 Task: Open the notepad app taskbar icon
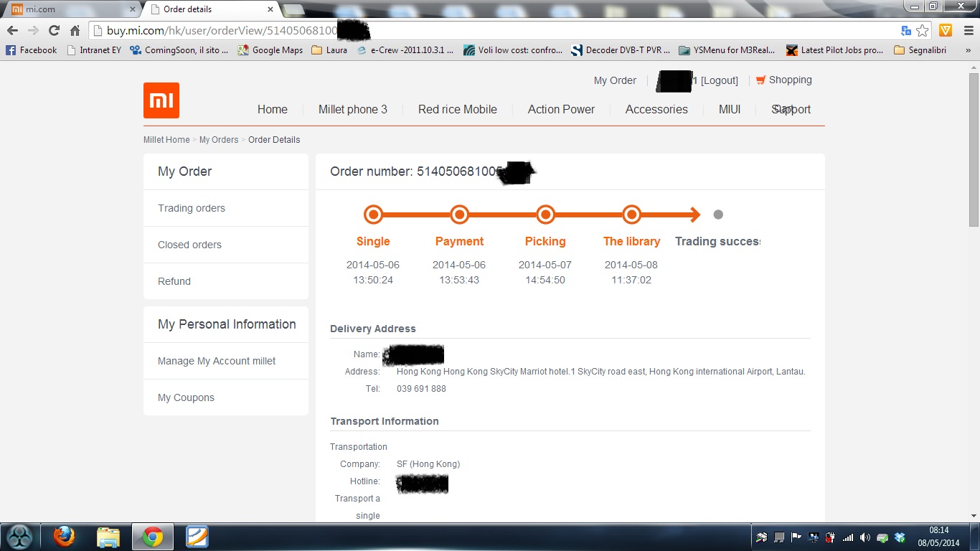coord(197,537)
